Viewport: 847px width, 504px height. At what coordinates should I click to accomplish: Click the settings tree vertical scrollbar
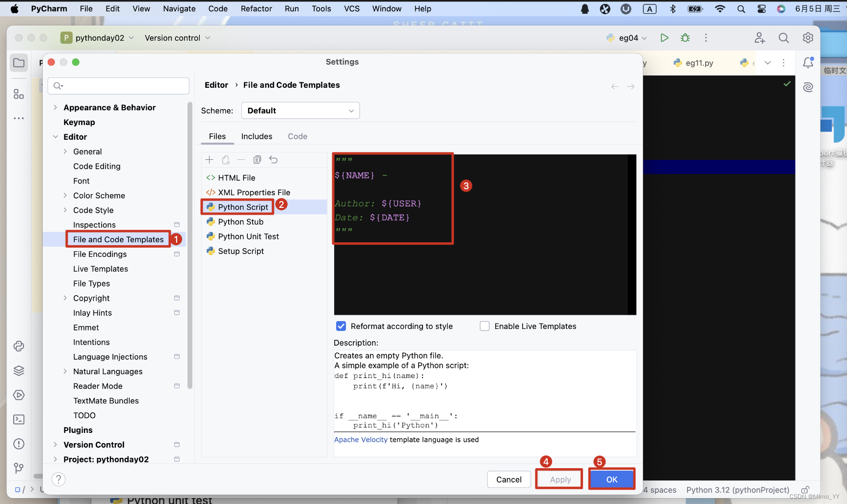pyautogui.click(x=190, y=245)
